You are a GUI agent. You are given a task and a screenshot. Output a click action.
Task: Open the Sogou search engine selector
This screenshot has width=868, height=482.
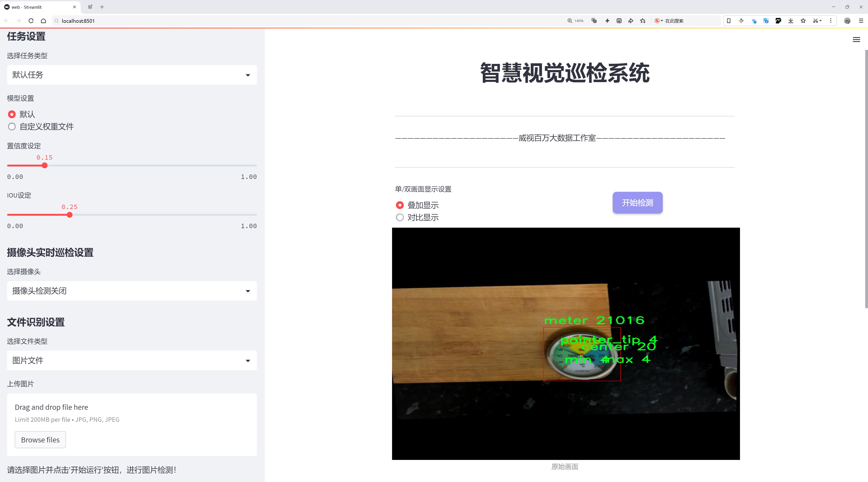click(658, 21)
